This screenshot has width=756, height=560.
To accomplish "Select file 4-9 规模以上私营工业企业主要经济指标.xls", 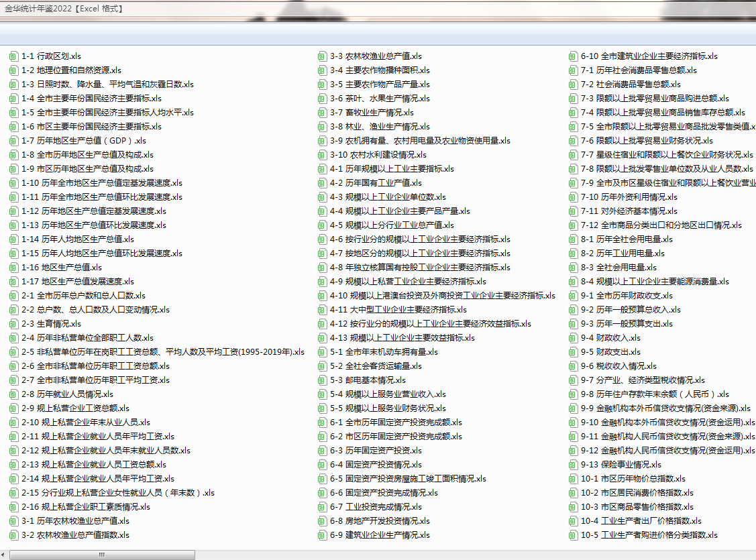I will (x=408, y=282).
